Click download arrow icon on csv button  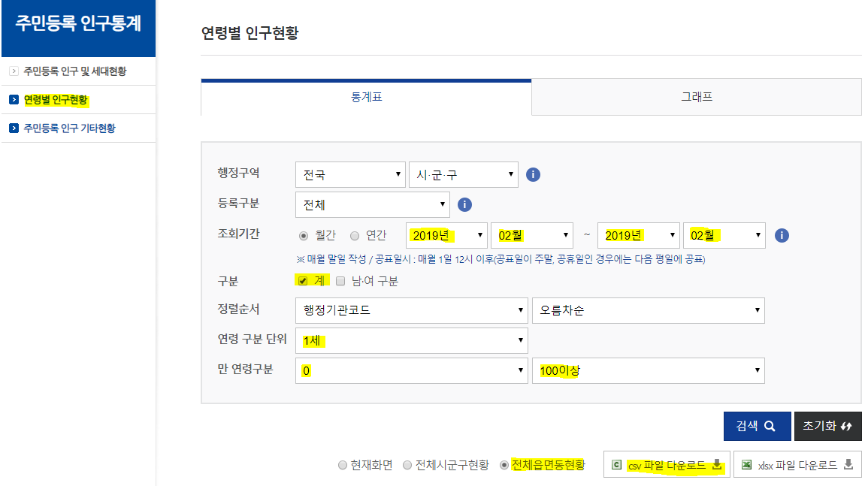point(717,464)
